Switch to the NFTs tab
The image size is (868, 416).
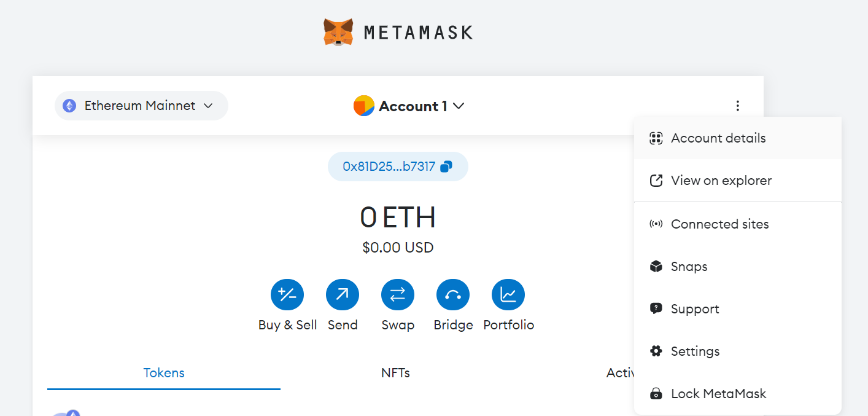pyautogui.click(x=395, y=372)
